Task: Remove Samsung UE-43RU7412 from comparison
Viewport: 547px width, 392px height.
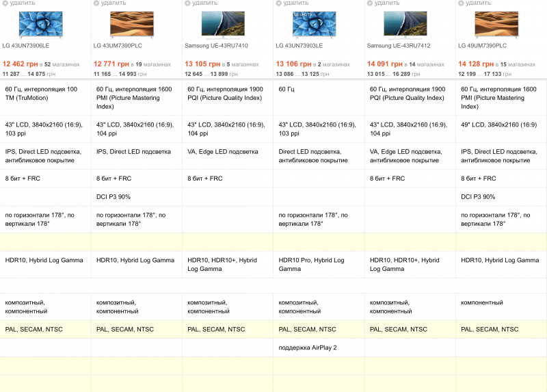Action: (383, 3)
